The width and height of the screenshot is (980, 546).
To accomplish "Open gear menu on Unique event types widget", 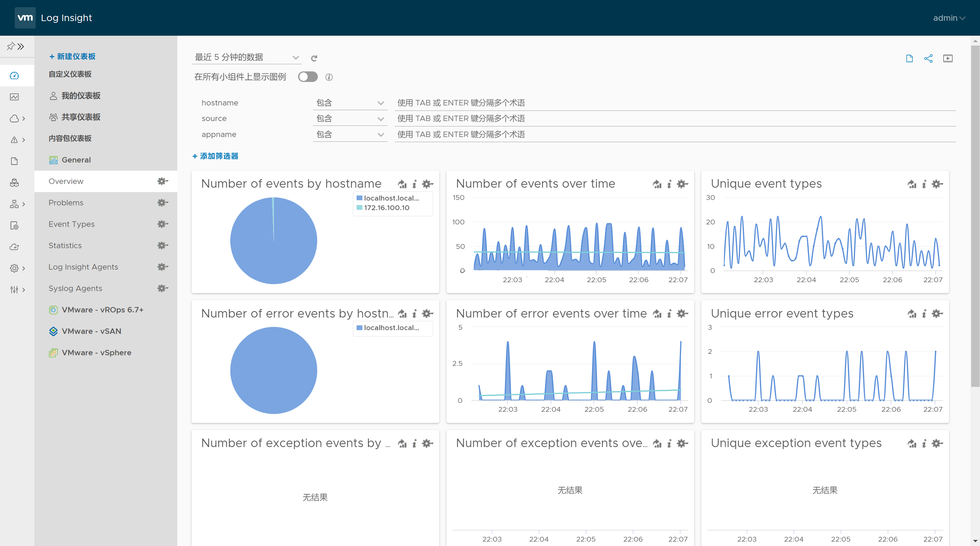I will point(937,184).
